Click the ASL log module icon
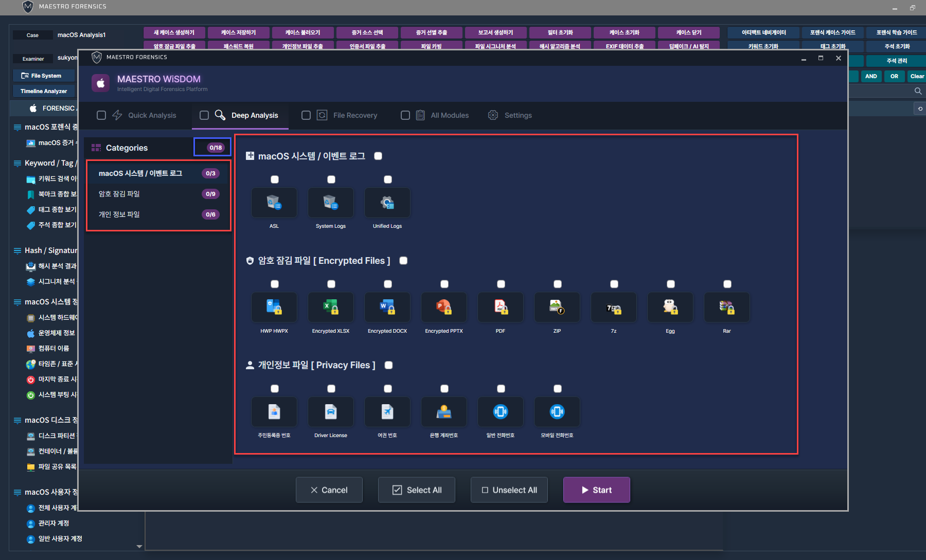 (x=274, y=203)
